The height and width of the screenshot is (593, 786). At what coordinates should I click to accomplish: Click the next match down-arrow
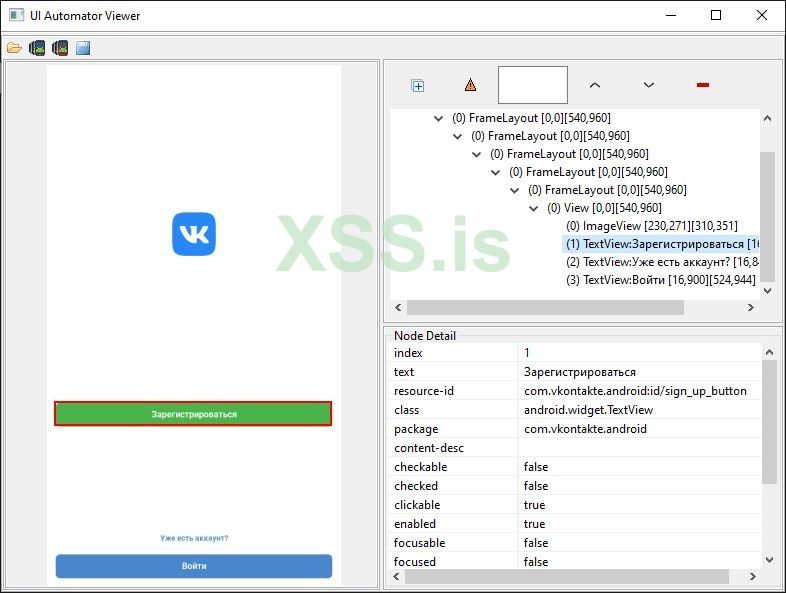tap(649, 85)
